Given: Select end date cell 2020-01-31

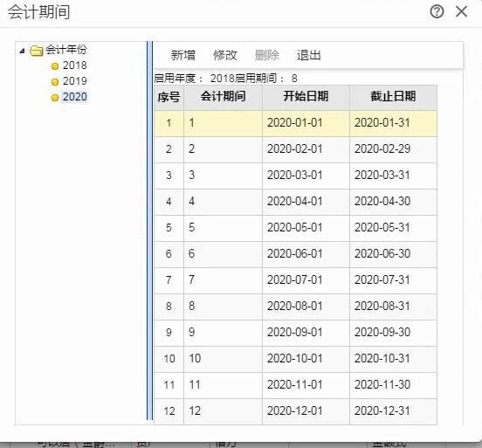Looking at the screenshot, I should (393, 123).
